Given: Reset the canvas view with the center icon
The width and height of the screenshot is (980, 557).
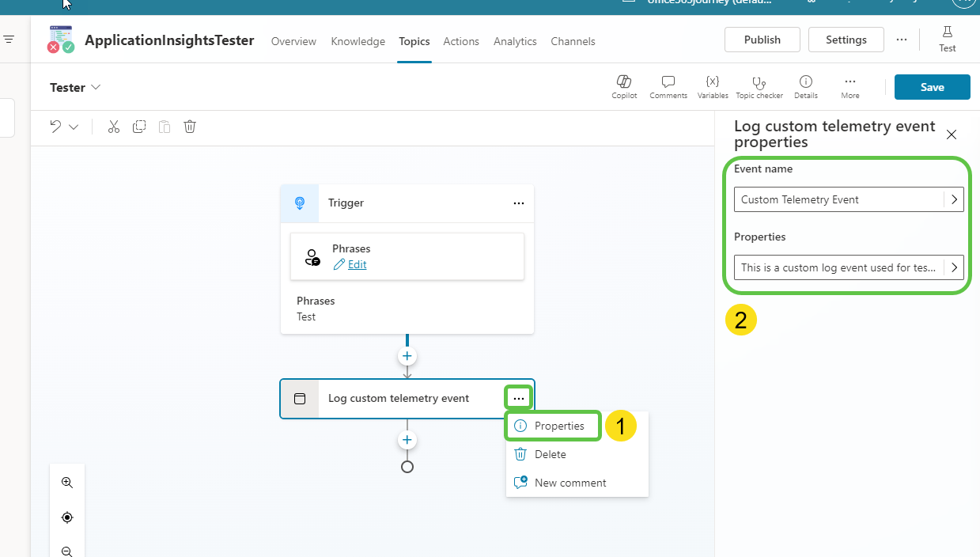Looking at the screenshot, I should click(x=67, y=517).
